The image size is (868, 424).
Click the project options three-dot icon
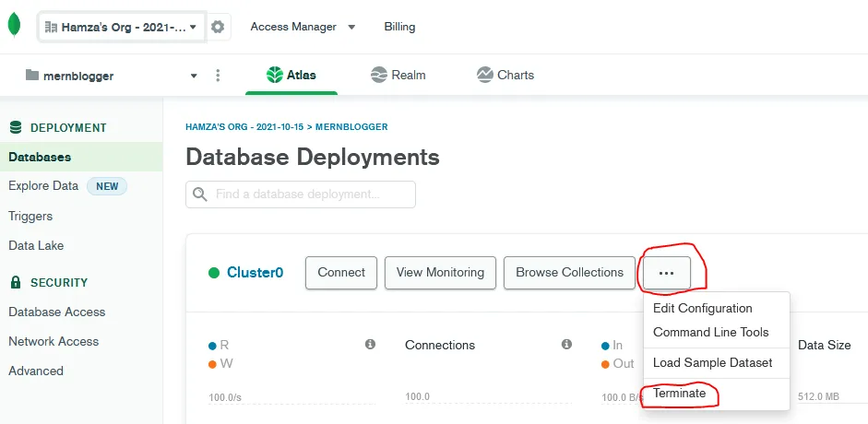click(x=218, y=76)
